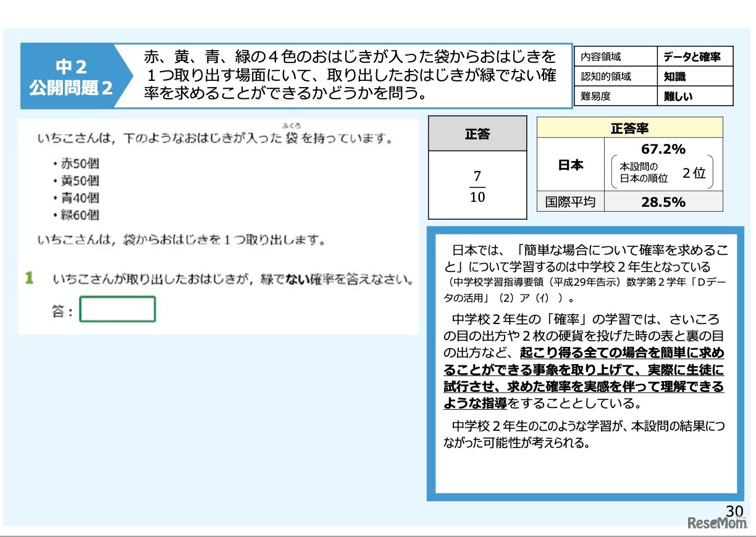Click inside the 答 answer input box
Viewport: 756px width, 537px height.
coord(117,309)
